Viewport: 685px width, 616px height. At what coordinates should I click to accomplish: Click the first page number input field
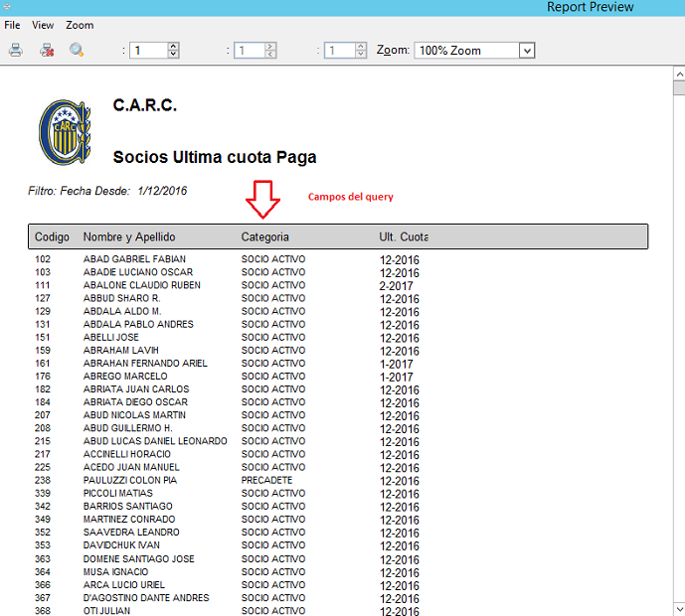pos(147,51)
